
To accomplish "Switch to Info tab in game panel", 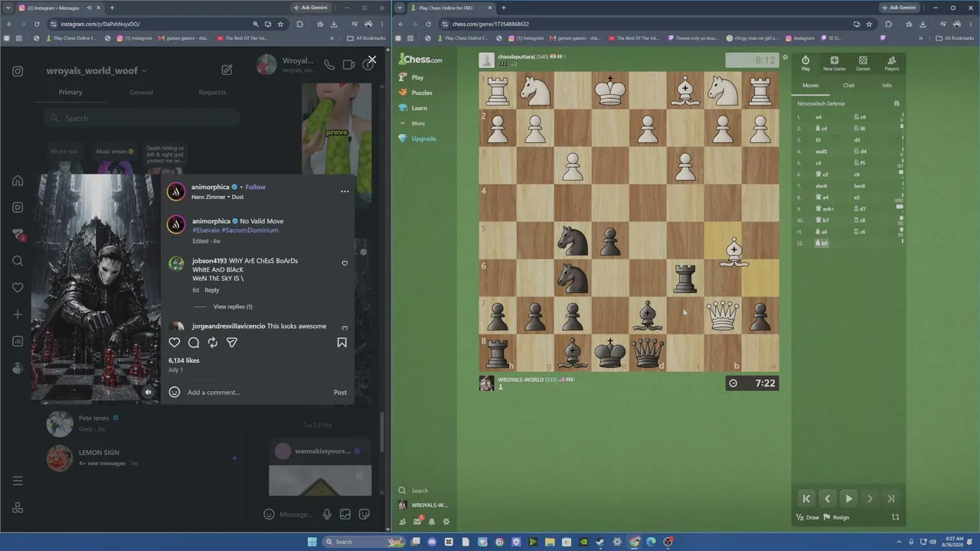I will [x=887, y=86].
